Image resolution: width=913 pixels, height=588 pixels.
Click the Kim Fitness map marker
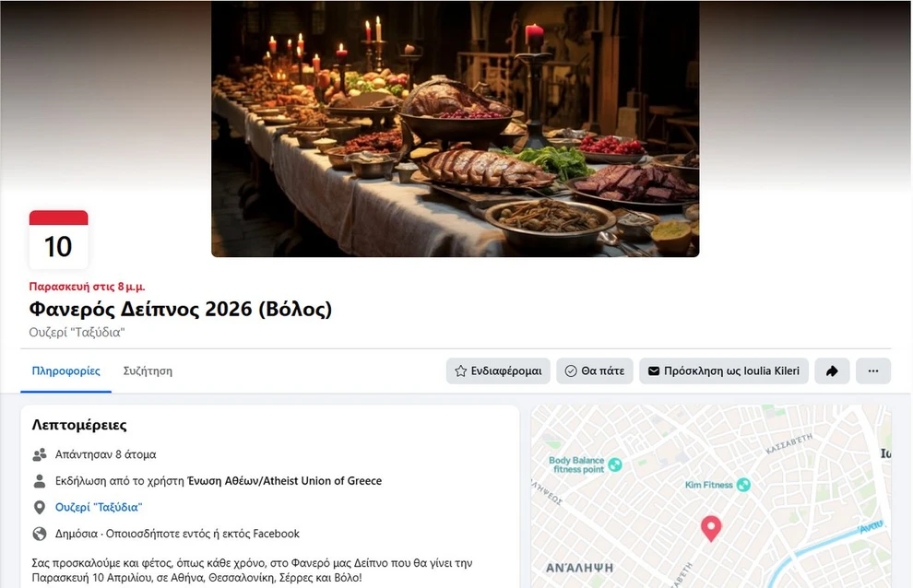pyautogui.click(x=743, y=485)
